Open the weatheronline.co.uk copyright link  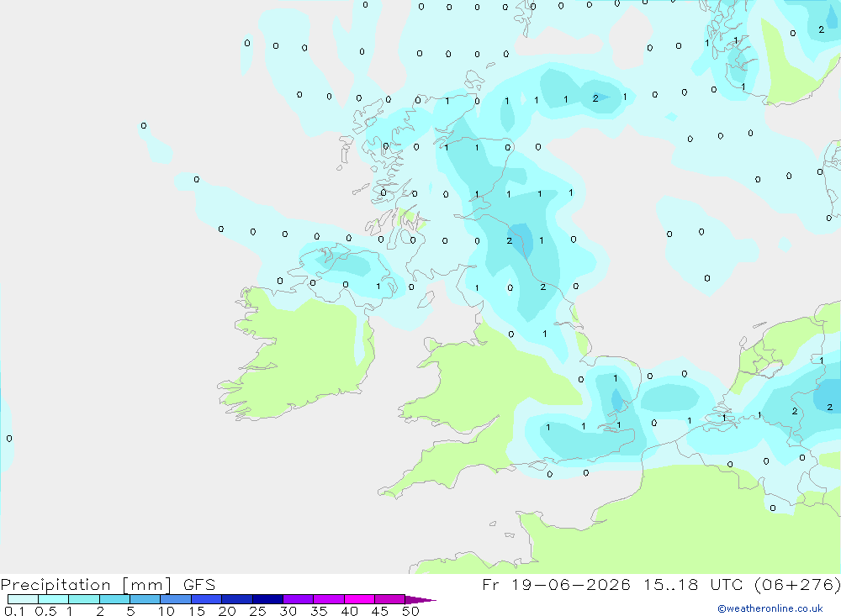[770, 608]
